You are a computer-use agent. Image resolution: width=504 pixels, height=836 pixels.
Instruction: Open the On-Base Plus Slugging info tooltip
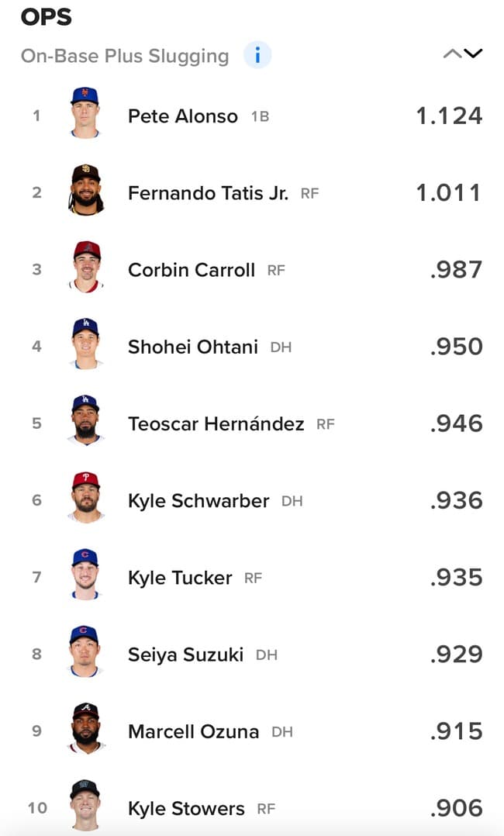pos(257,54)
